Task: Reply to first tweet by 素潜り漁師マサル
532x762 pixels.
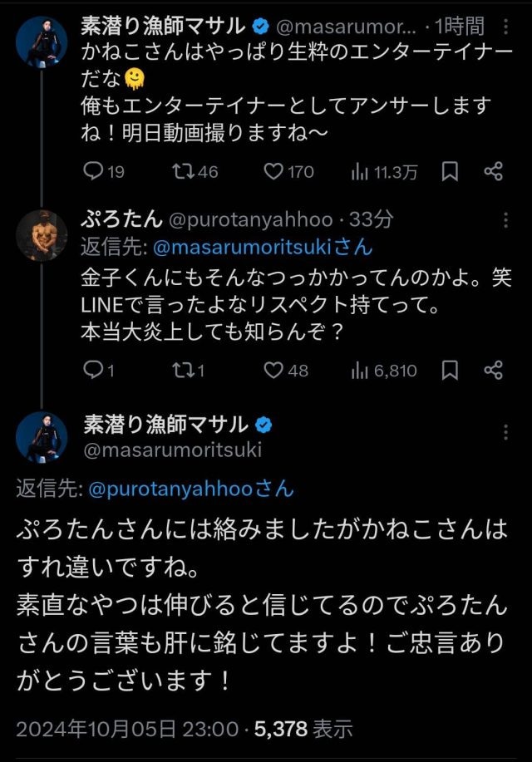Action: [x=94, y=171]
